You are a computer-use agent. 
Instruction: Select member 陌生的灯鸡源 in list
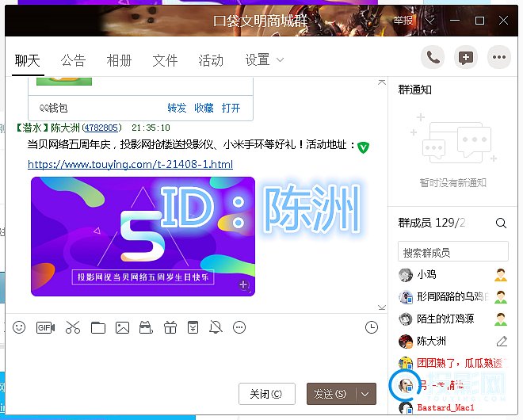[453, 319]
